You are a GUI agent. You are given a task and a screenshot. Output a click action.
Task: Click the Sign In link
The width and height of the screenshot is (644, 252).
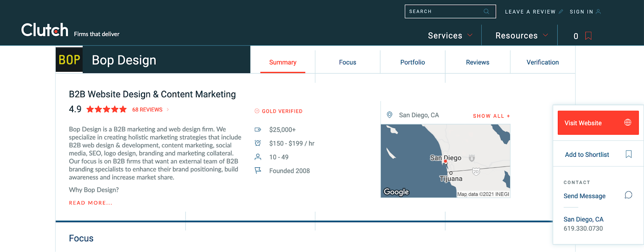tap(581, 12)
